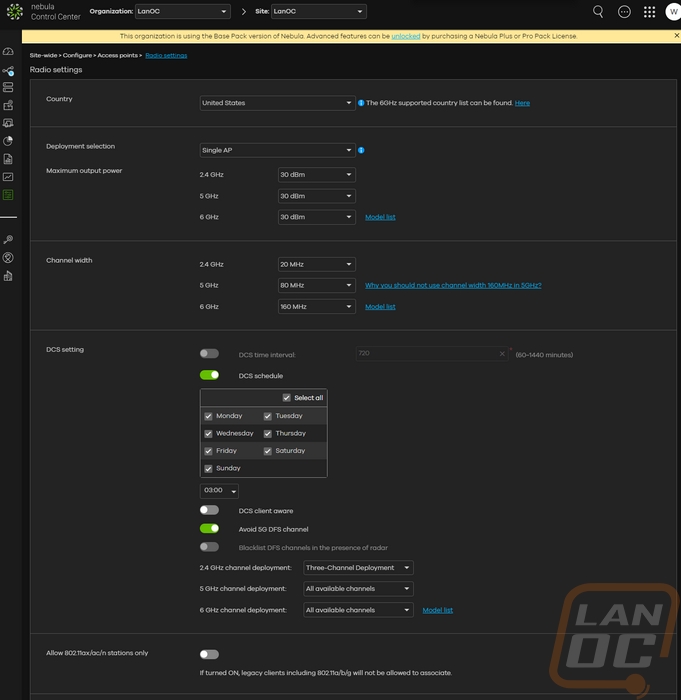This screenshot has height=700, width=681.
Task: Enable the DCS client aware switch
Action: (209, 510)
